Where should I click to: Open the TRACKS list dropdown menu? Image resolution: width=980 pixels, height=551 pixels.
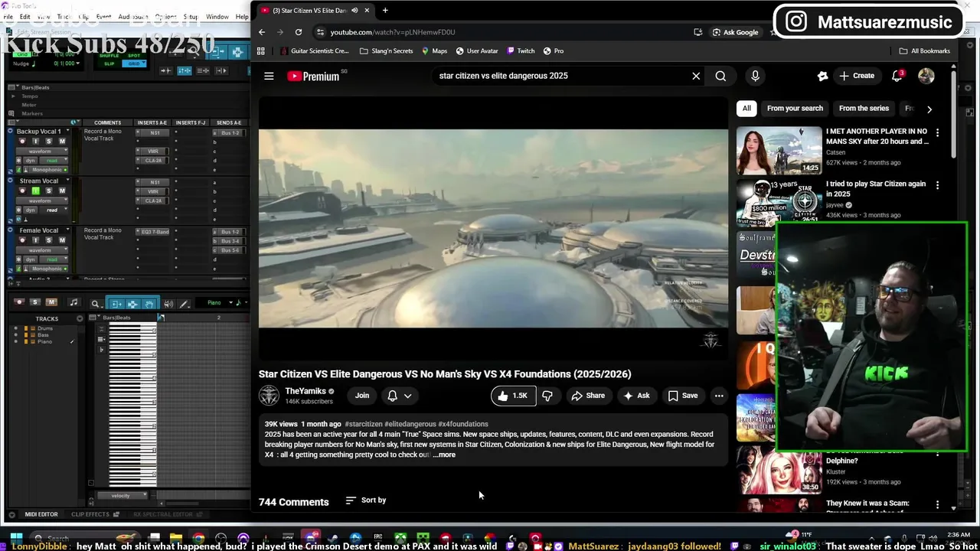(80, 318)
